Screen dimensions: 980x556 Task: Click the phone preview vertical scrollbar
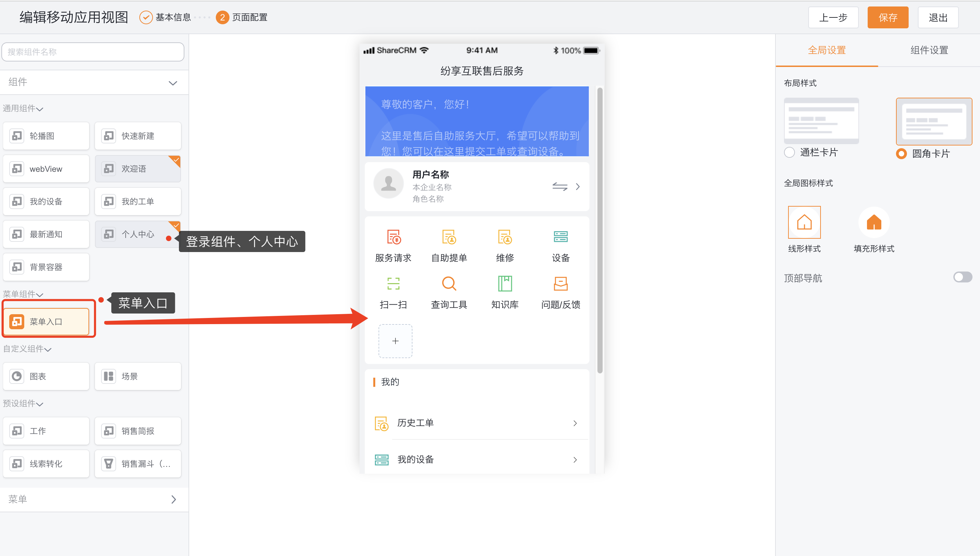[x=600, y=230]
